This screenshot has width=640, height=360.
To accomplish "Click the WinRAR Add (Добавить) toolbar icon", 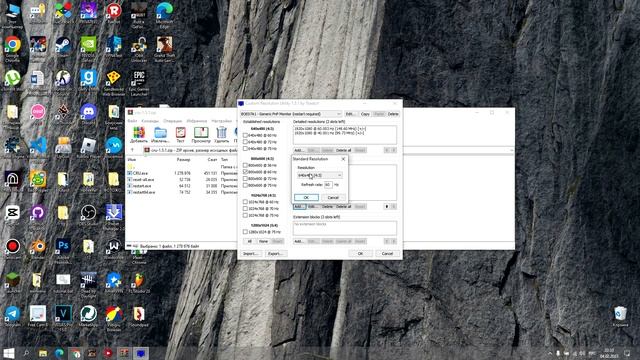I will tap(138, 135).
